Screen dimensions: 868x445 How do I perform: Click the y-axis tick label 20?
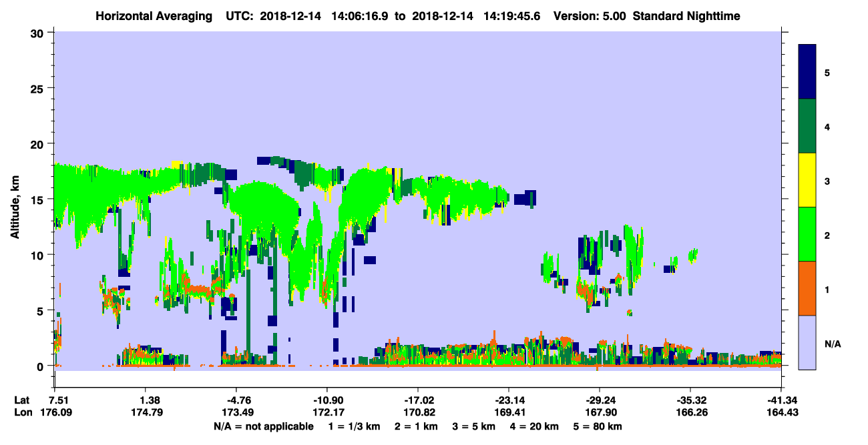pyautogui.click(x=38, y=143)
